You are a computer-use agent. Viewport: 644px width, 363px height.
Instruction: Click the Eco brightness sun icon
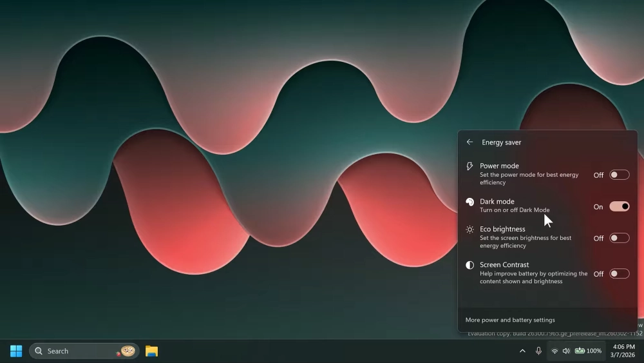[x=469, y=230]
